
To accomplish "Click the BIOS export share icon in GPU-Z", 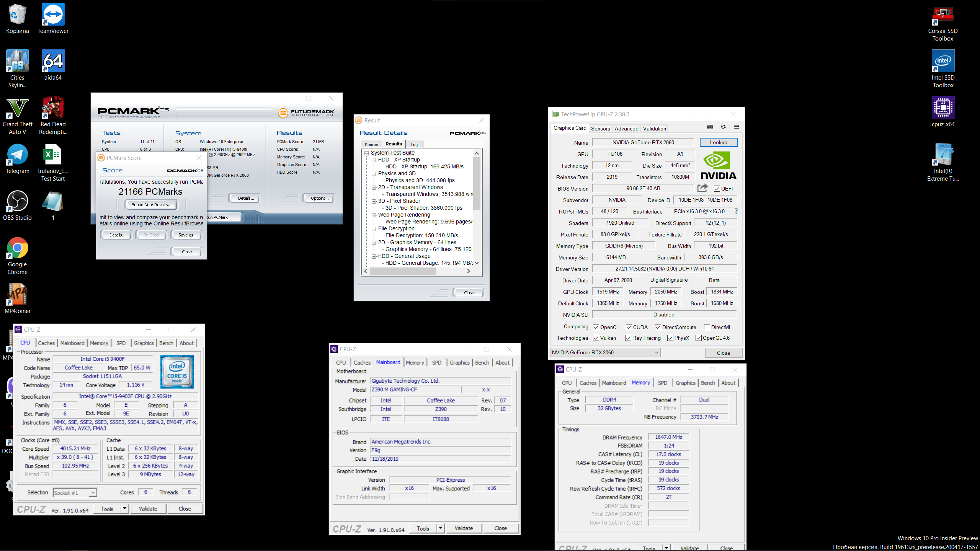I will [702, 188].
